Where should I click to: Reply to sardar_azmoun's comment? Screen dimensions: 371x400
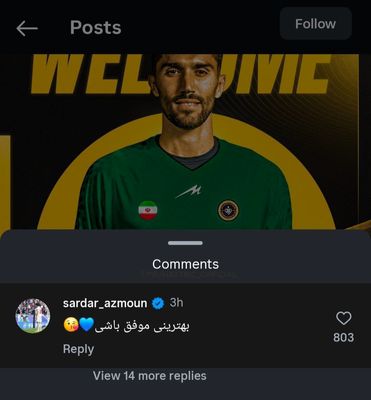pos(78,349)
